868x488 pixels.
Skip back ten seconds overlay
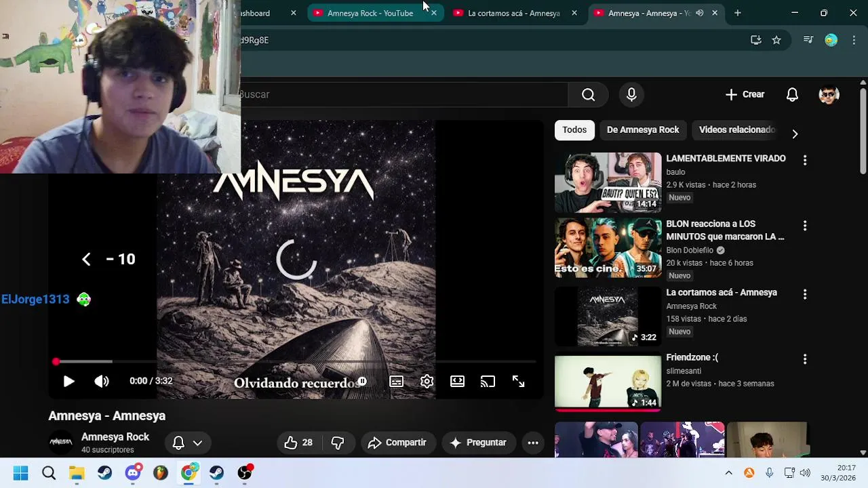click(108, 259)
